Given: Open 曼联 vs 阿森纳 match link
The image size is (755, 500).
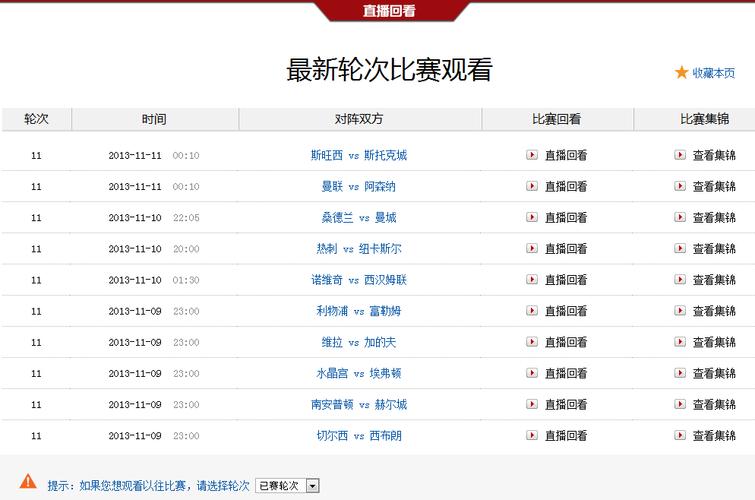Looking at the screenshot, I should [358, 186].
